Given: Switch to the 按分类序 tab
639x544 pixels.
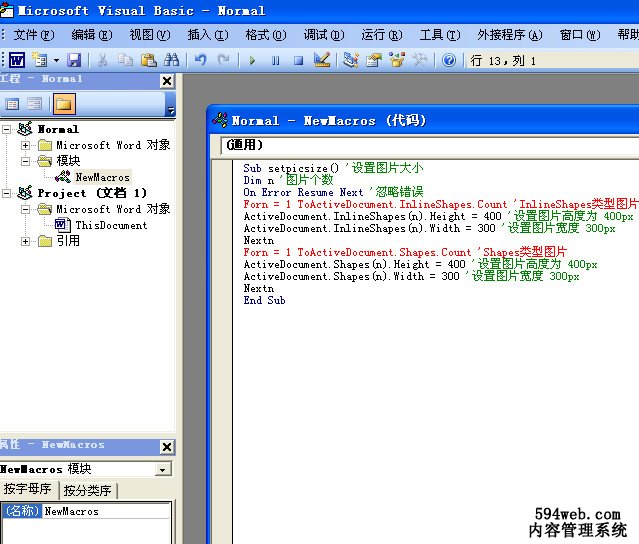Looking at the screenshot, I should (88, 490).
